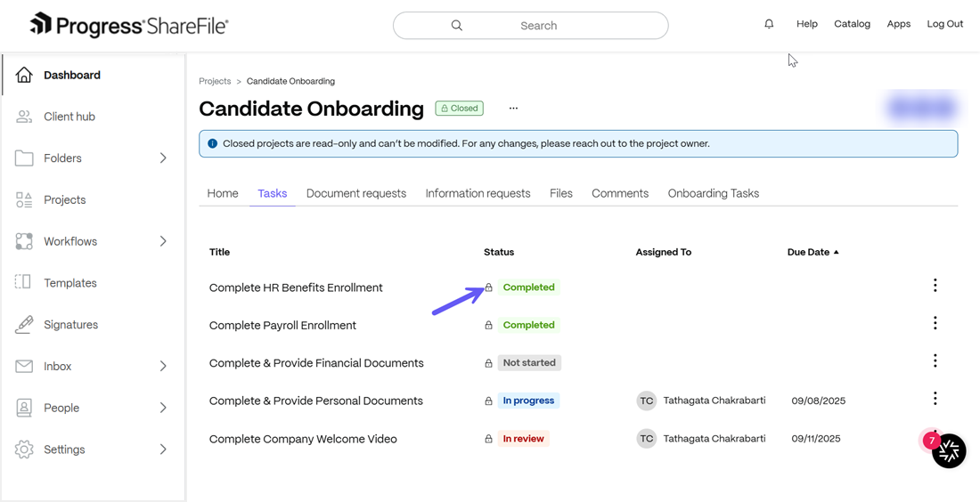980x502 pixels.
Task: Open three-dot menu for Payroll Enrollment task
Action: coord(935,323)
